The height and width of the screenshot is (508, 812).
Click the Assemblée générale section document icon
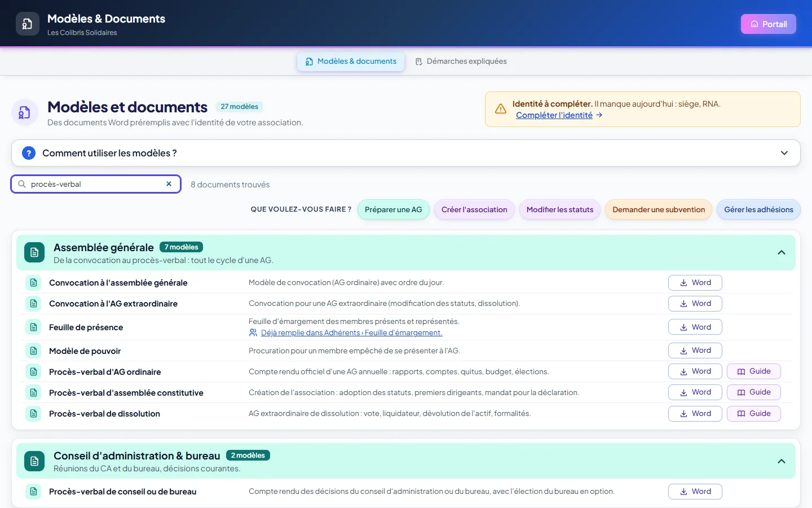[x=34, y=252]
